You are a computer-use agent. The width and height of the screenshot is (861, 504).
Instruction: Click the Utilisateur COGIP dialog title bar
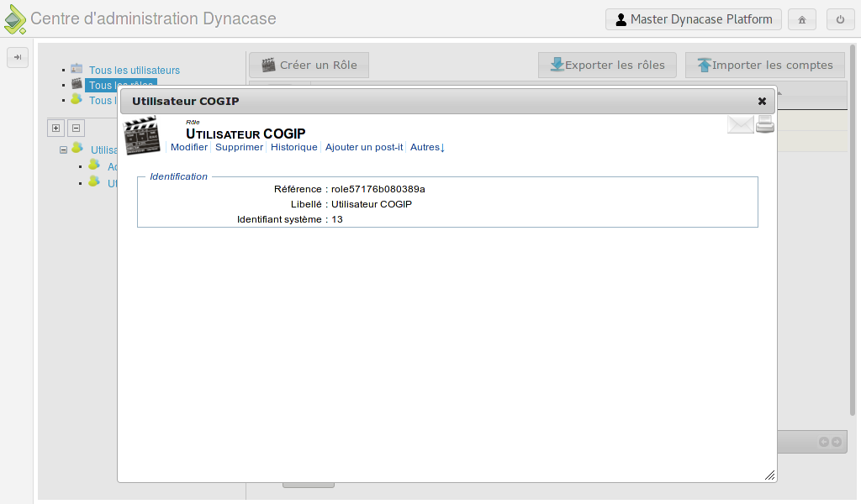447,101
